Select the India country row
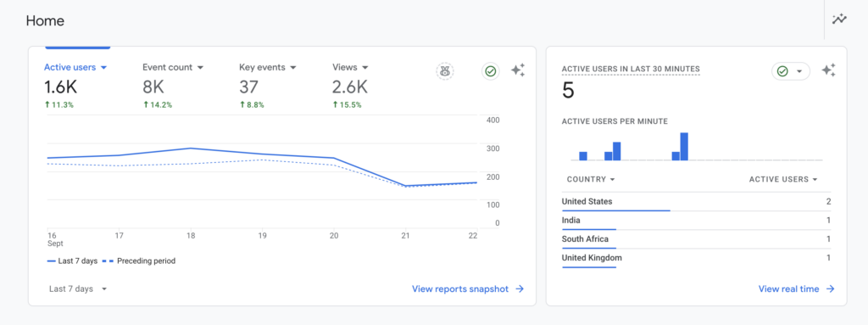Image resolution: width=868 pixels, height=325 pixels. coord(697,221)
